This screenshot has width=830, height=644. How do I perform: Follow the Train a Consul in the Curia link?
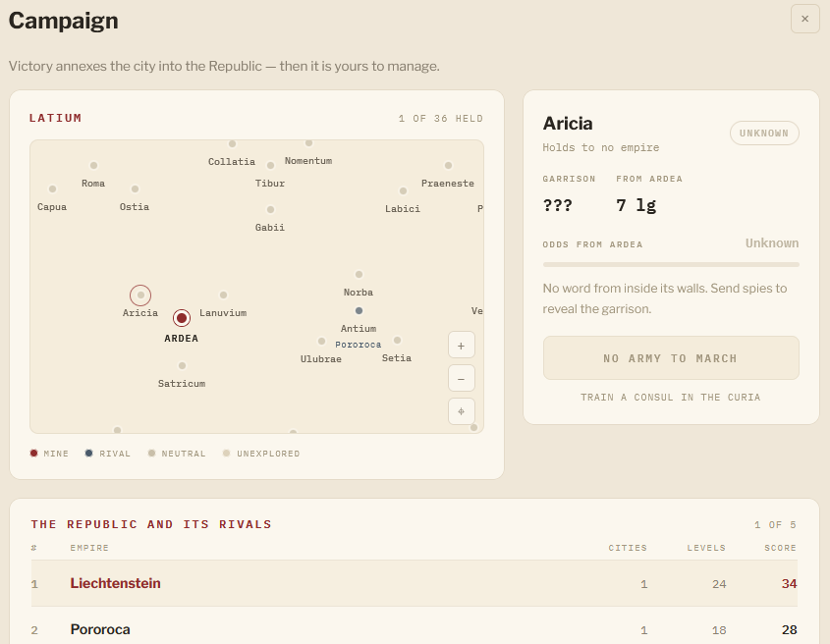tap(671, 398)
